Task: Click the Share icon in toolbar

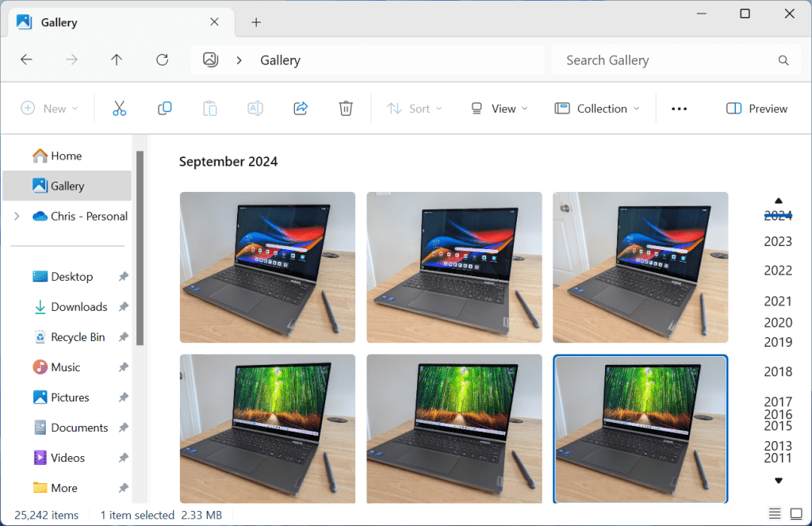Action: (301, 109)
